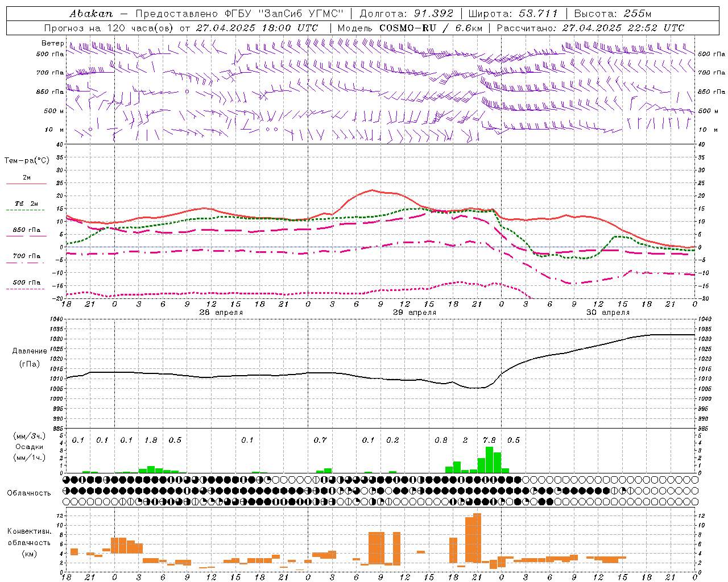Click the latitude value Широта: 53.711
The width and height of the screenshot is (728, 582).
(x=513, y=13)
